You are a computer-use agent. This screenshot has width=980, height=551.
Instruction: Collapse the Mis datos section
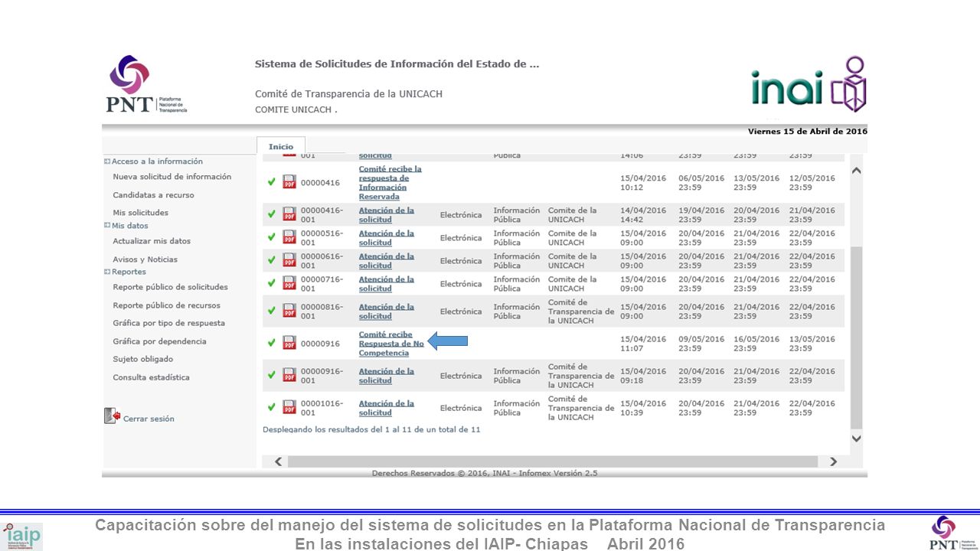(x=107, y=226)
